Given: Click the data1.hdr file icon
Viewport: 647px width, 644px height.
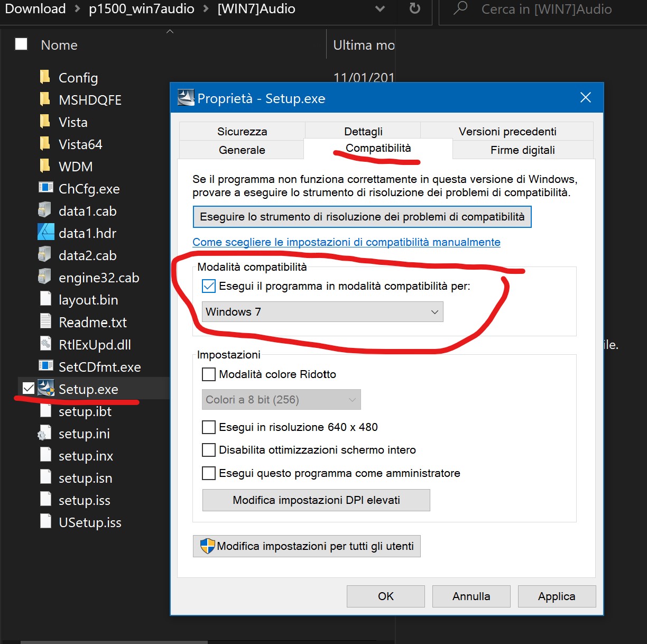Looking at the screenshot, I should [x=46, y=233].
